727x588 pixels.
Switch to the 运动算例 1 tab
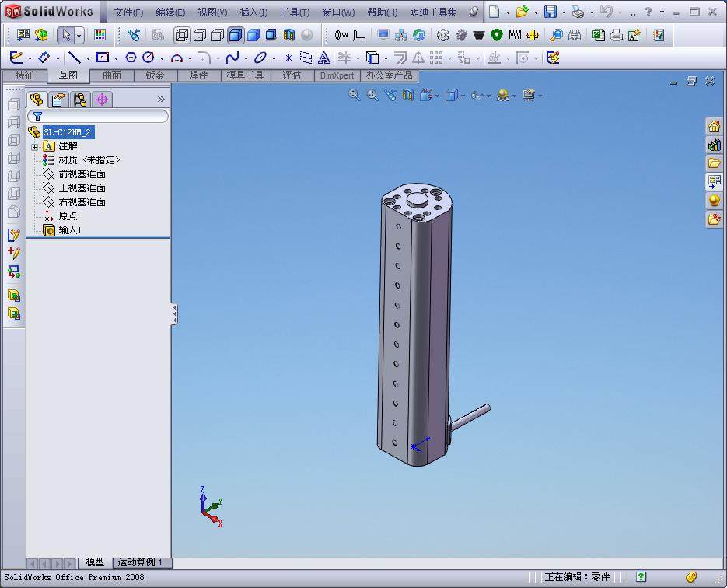(x=141, y=562)
